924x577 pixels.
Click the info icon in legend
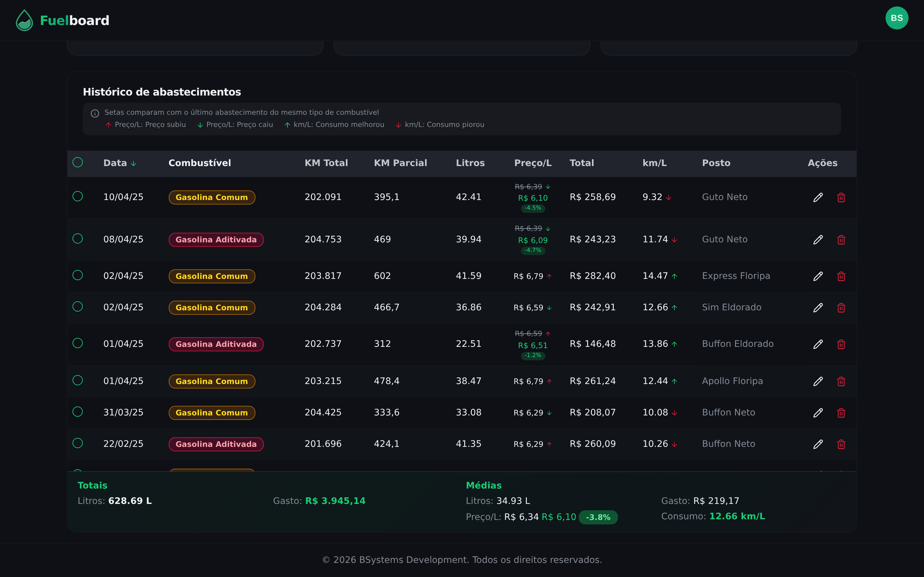click(95, 113)
